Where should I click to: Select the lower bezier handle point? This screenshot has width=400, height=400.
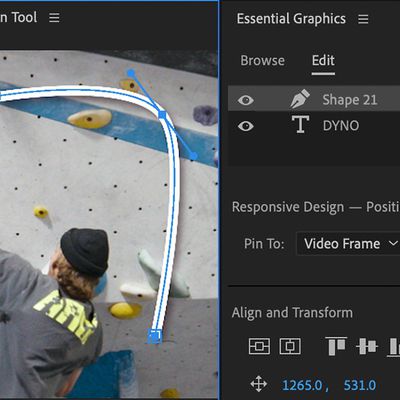[x=193, y=156]
